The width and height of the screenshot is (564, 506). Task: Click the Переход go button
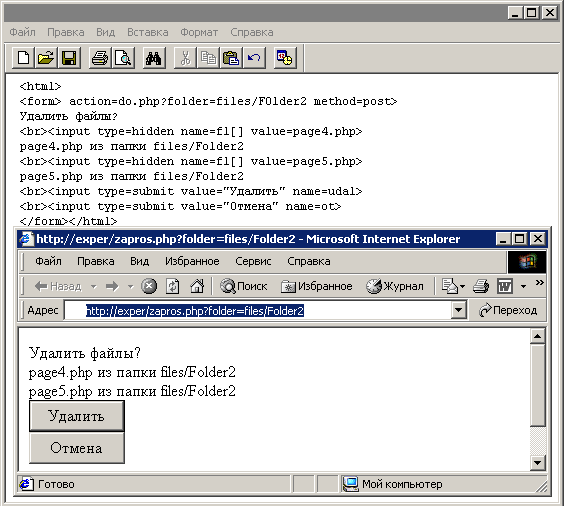click(508, 310)
